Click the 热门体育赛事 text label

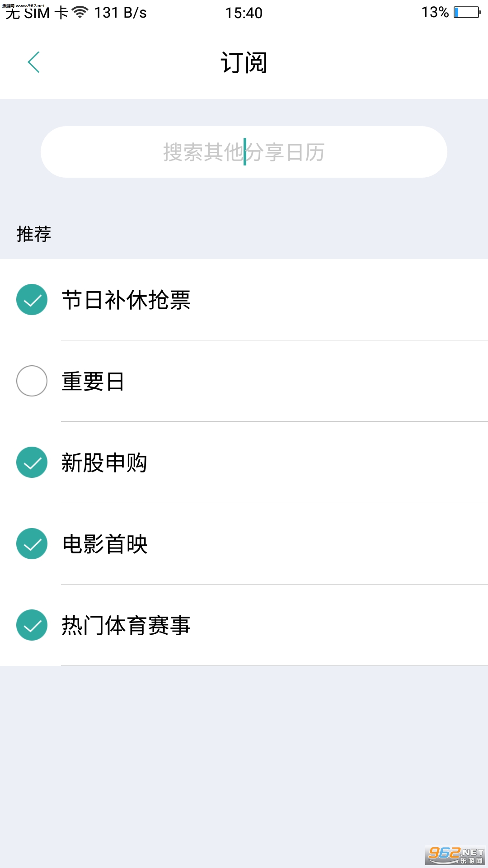[x=126, y=626]
